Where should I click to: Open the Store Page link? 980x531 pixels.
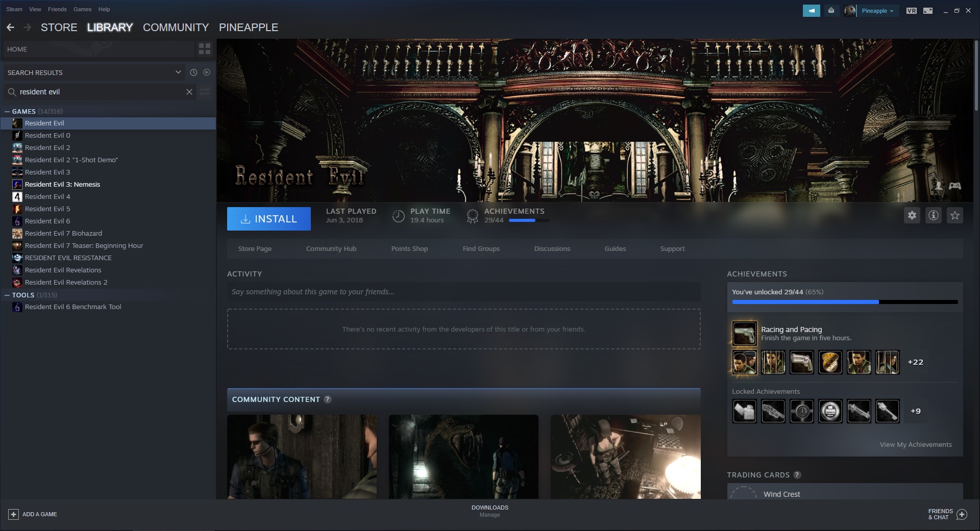click(x=255, y=249)
